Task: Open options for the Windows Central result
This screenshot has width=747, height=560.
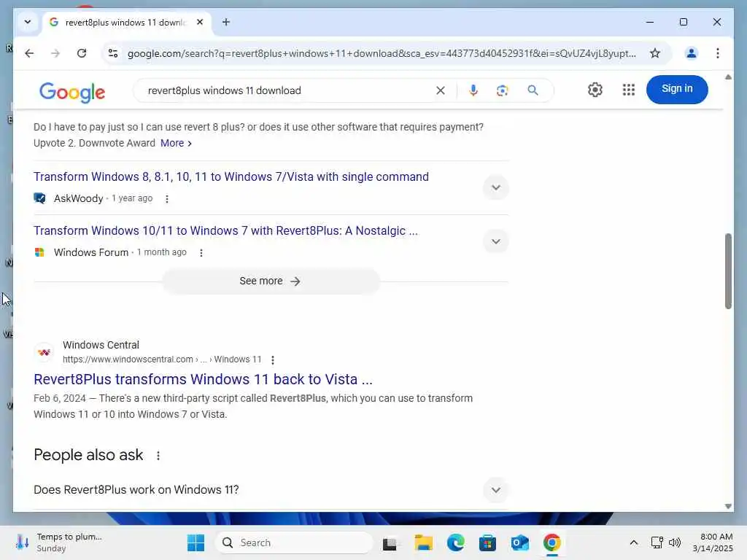Action: pos(273,360)
